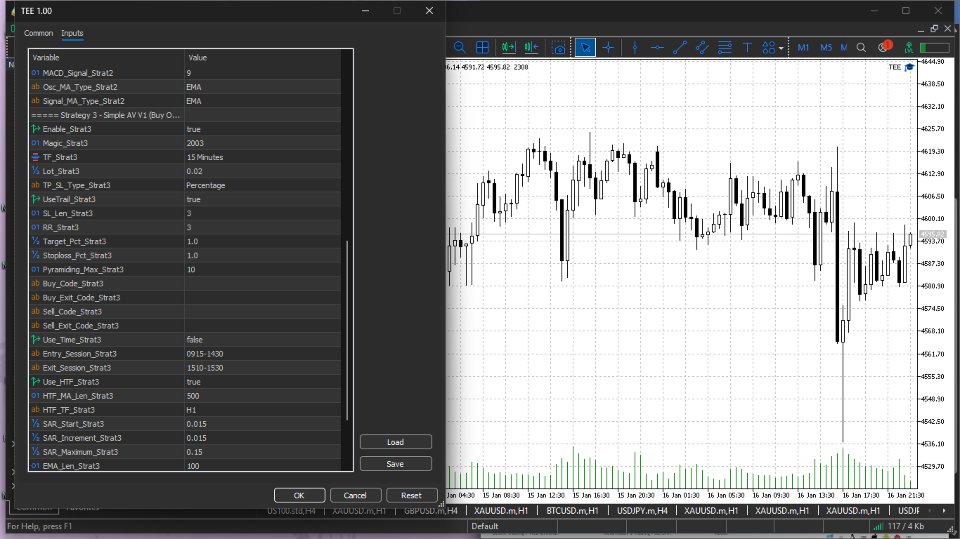
Task: Click the chart tabs scroll right arrow
Action: [943, 510]
